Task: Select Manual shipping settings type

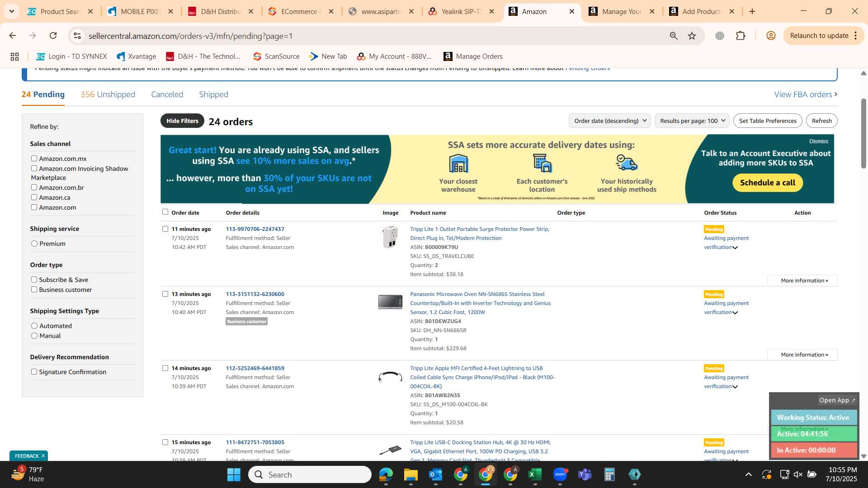Action: 34,336
